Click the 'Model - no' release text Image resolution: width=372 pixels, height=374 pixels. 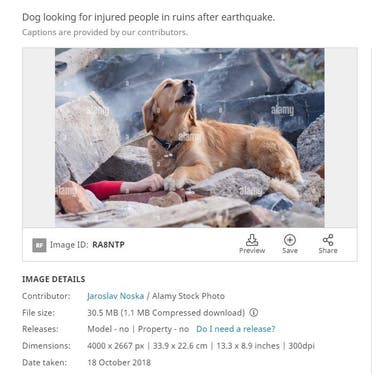(x=108, y=329)
